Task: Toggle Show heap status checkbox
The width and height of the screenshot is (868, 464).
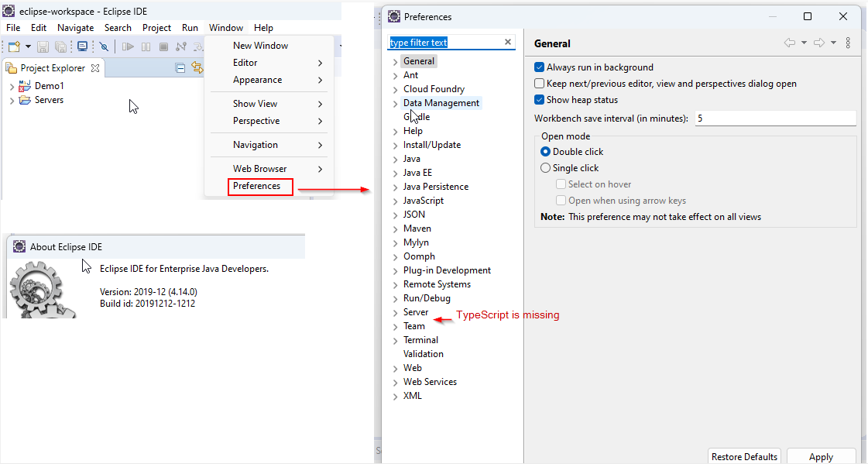Action: (539, 100)
